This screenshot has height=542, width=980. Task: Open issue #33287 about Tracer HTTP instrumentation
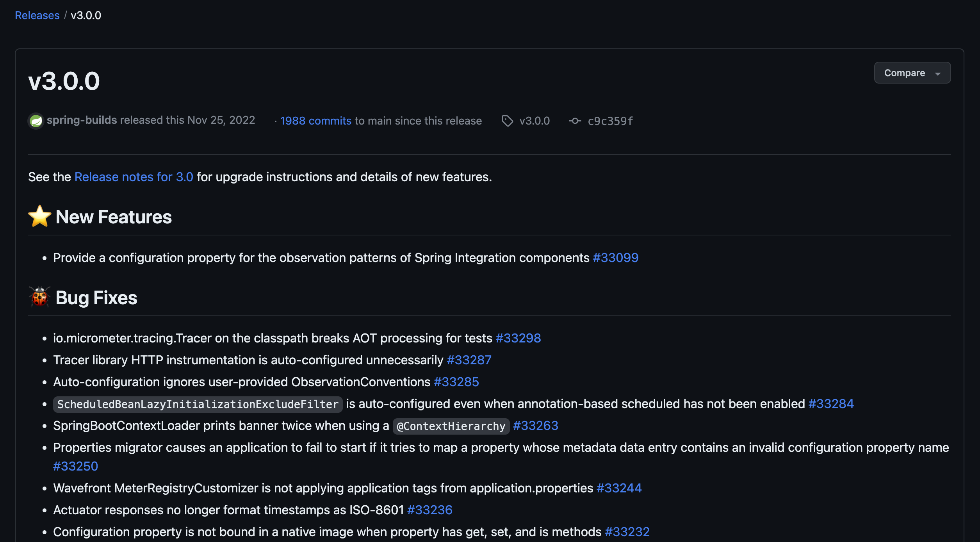click(469, 360)
